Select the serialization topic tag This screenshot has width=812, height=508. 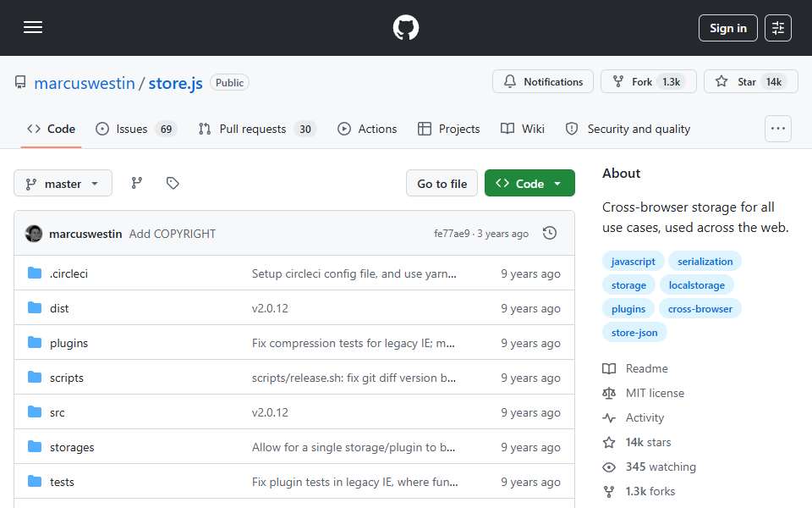[705, 262]
